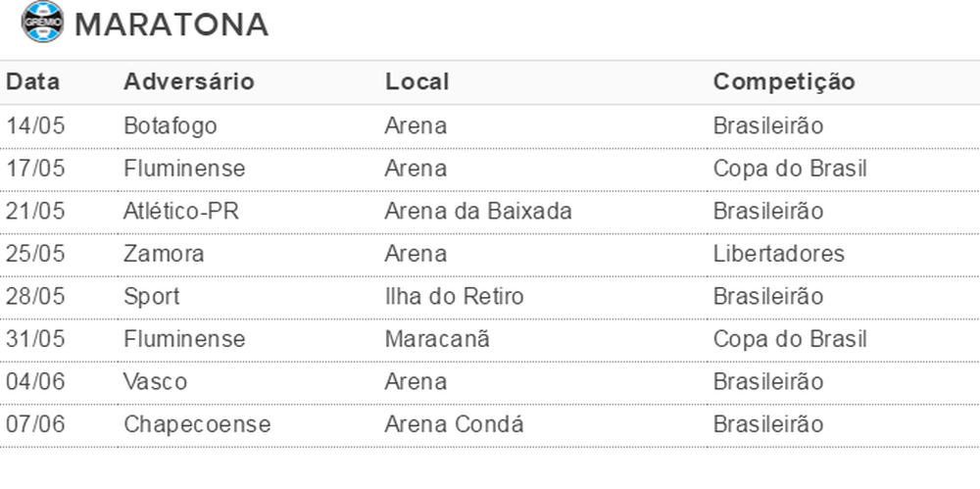The height and width of the screenshot is (489, 980).
Task: Click the Sport opponent cell
Action: click(151, 296)
